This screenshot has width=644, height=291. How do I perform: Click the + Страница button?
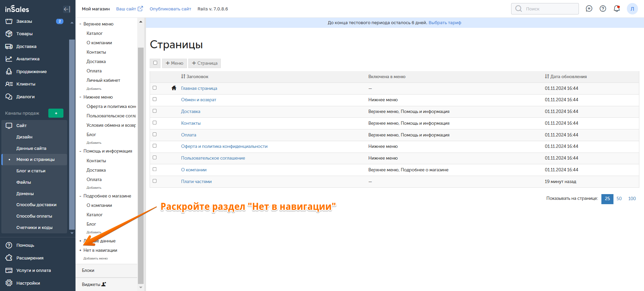pos(204,63)
